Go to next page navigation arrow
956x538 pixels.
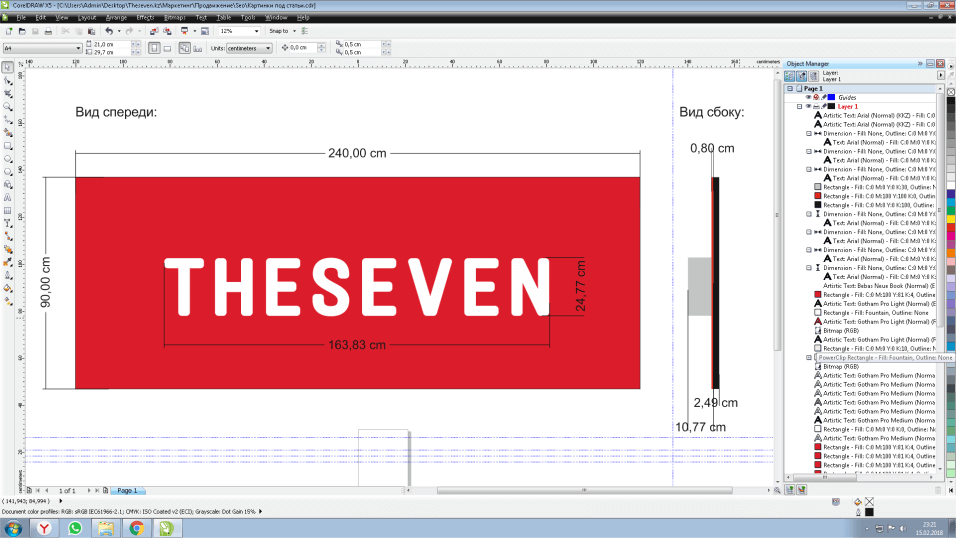89,490
